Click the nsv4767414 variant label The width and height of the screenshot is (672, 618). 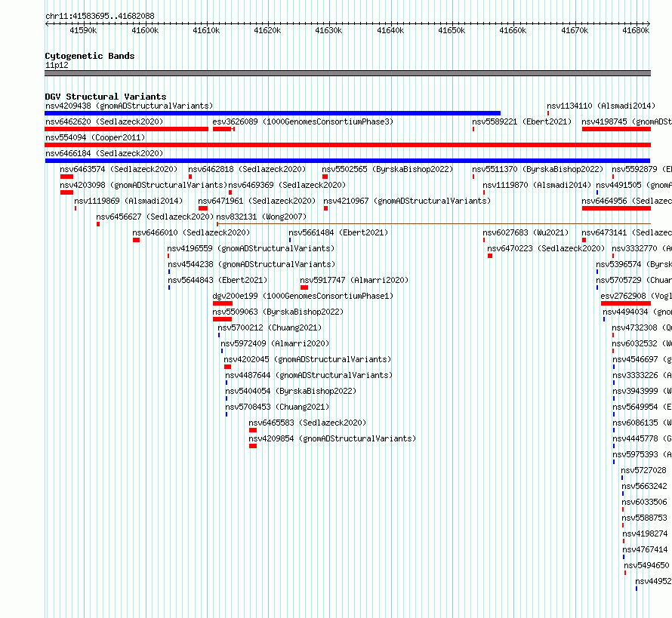coord(646,549)
